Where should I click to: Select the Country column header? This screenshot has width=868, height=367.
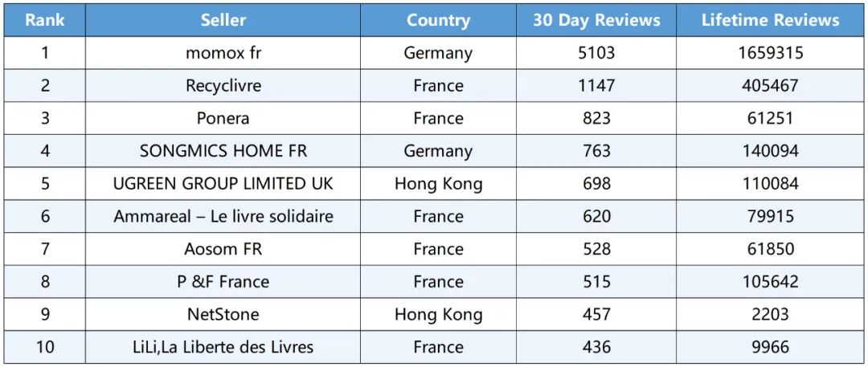click(438, 20)
